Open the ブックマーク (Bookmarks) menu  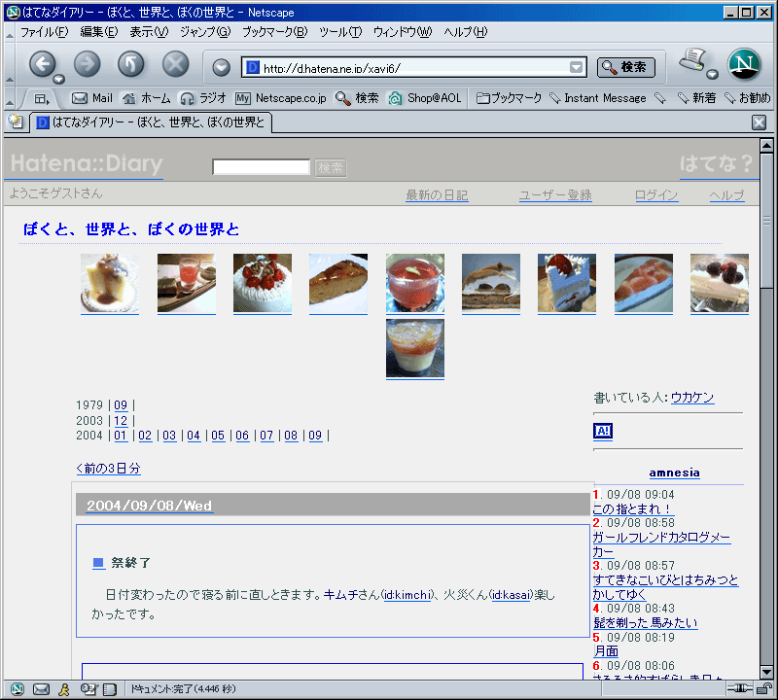point(275,32)
